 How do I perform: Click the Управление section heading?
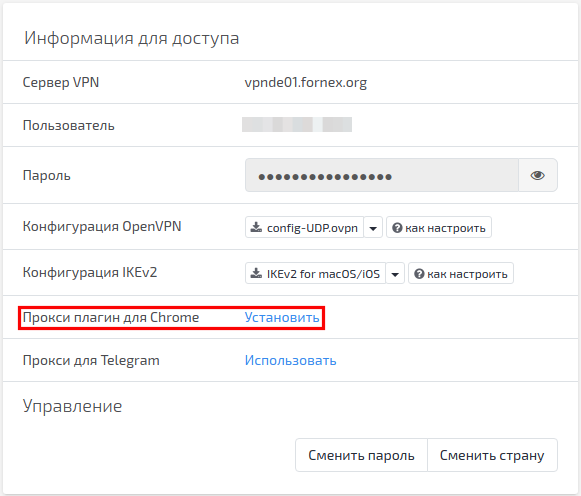pyautogui.click(x=72, y=406)
